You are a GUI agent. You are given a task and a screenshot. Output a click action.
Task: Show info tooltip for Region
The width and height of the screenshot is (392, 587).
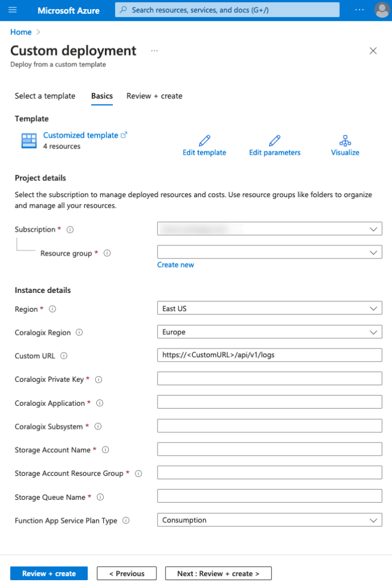tap(52, 309)
